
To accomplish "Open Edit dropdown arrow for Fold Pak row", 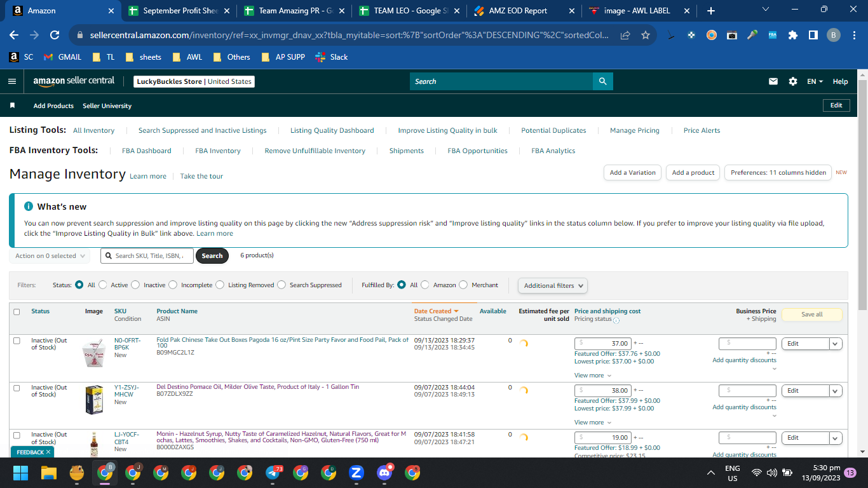I will tap(836, 344).
